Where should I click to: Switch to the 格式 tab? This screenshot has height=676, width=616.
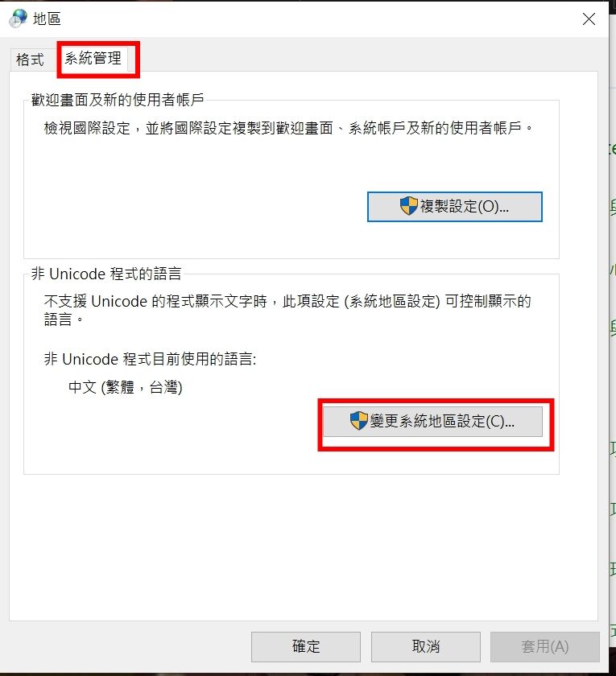point(31,60)
